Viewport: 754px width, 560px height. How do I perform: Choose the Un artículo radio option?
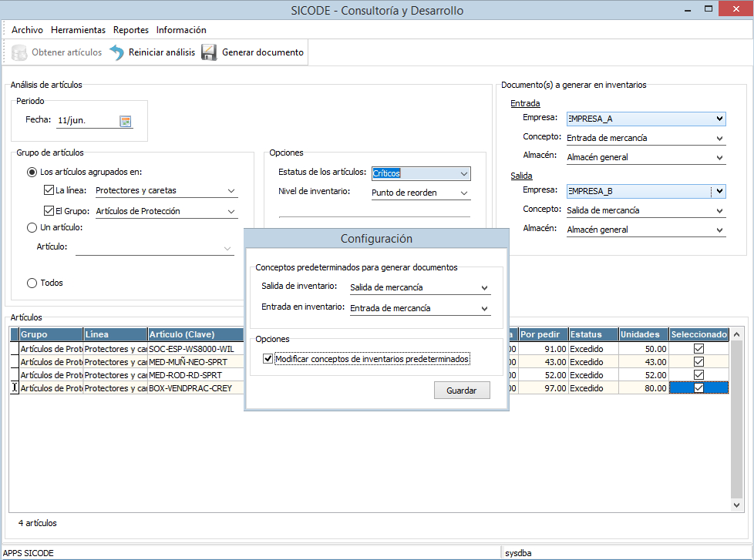pos(32,227)
